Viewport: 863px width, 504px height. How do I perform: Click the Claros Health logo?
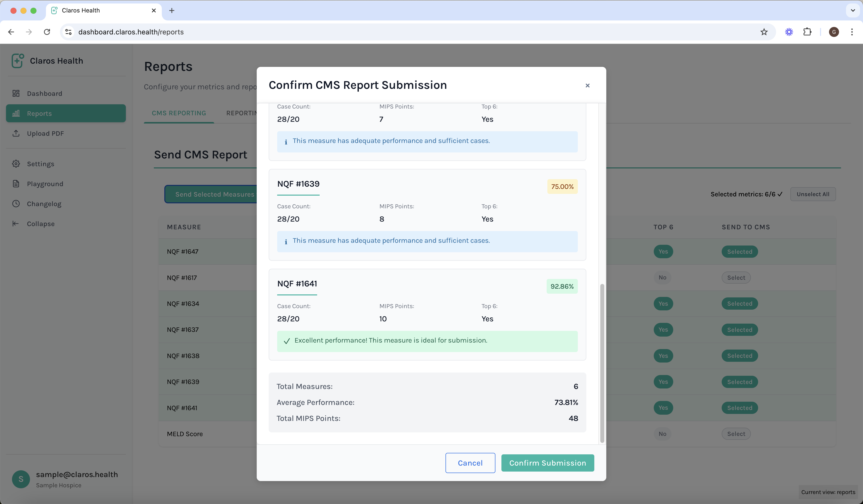[x=18, y=61]
